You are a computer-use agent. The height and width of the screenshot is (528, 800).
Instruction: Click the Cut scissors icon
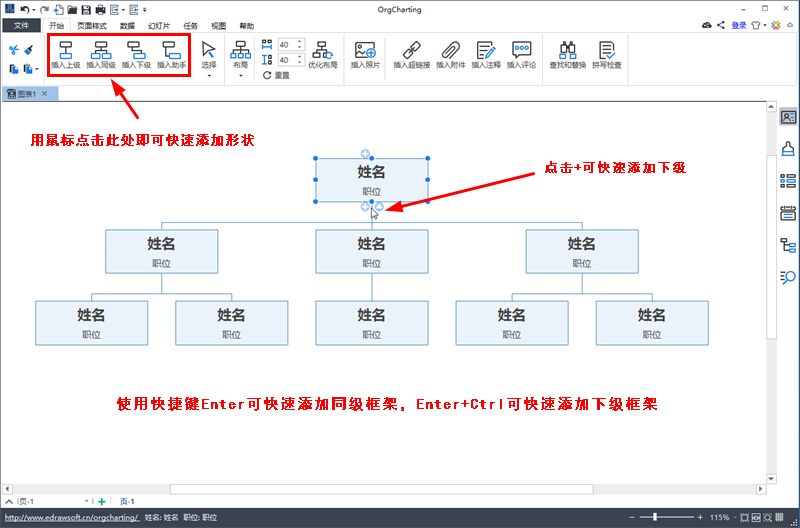[x=14, y=49]
